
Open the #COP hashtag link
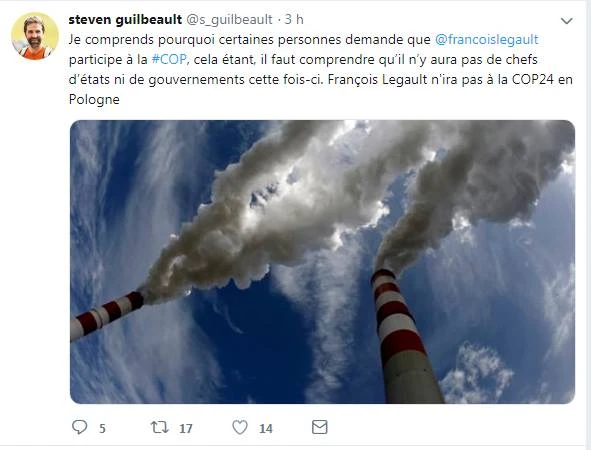pos(169,60)
